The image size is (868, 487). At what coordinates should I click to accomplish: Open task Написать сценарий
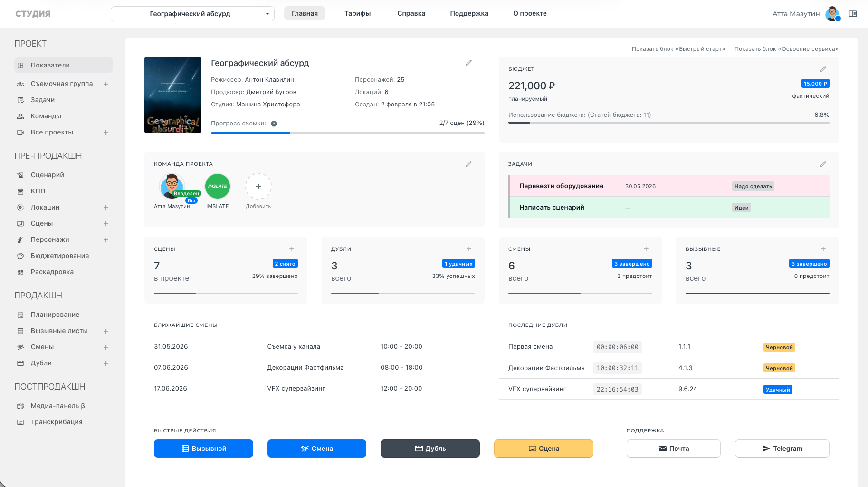(x=669, y=208)
